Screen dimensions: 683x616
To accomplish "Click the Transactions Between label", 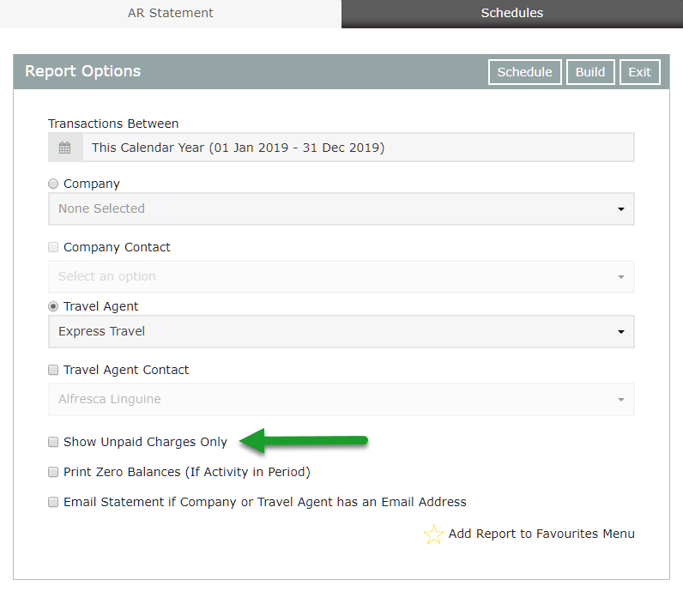I will click(113, 124).
